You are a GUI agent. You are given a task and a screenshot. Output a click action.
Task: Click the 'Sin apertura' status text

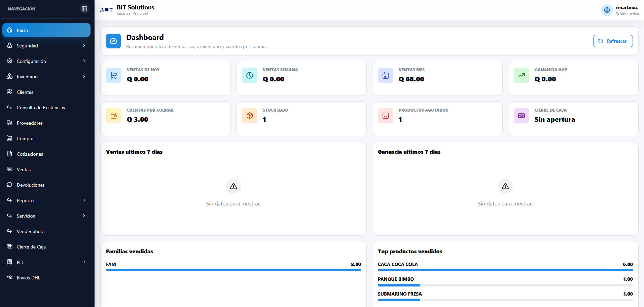click(555, 119)
